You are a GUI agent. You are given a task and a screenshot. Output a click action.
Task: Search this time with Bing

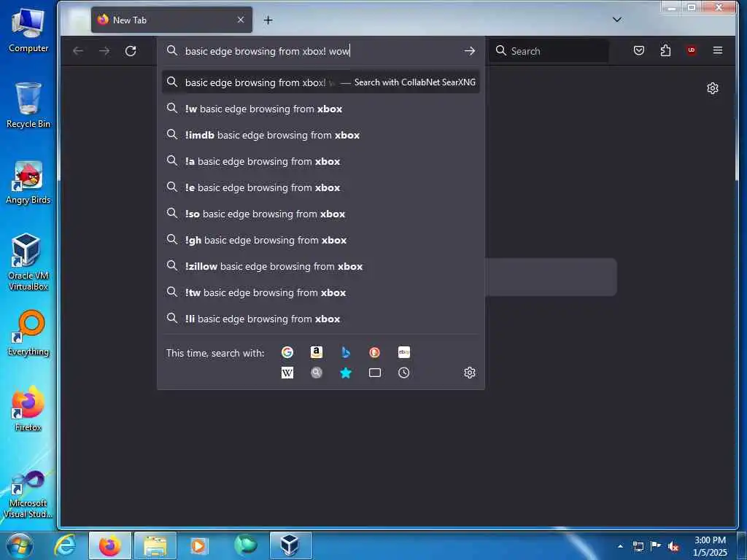(346, 352)
